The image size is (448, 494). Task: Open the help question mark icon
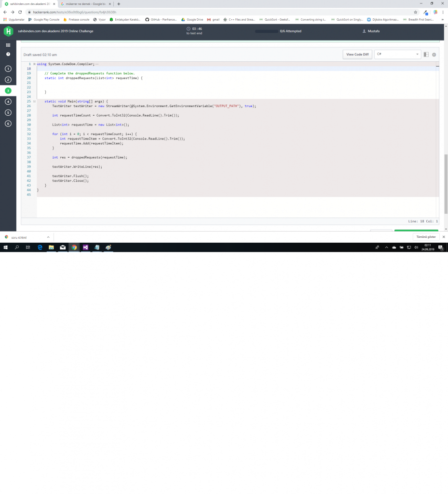coord(8,54)
